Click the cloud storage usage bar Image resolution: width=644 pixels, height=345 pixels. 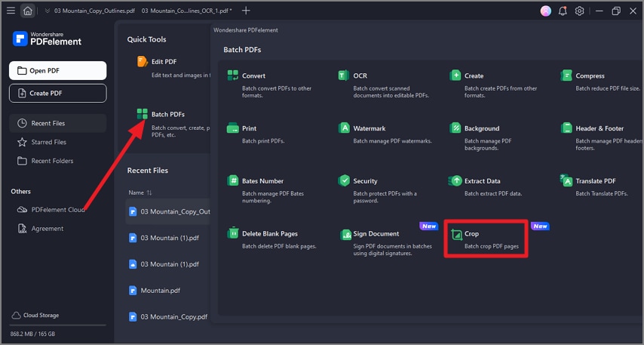58,325
